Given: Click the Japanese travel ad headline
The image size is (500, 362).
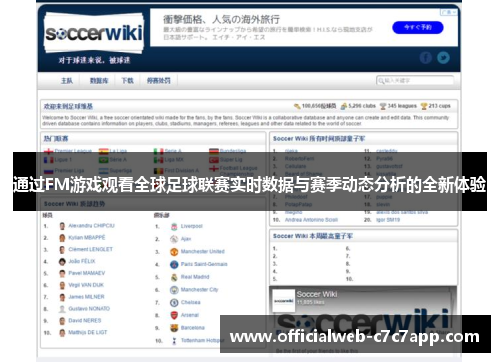Looking at the screenshot, I should 221,19.
